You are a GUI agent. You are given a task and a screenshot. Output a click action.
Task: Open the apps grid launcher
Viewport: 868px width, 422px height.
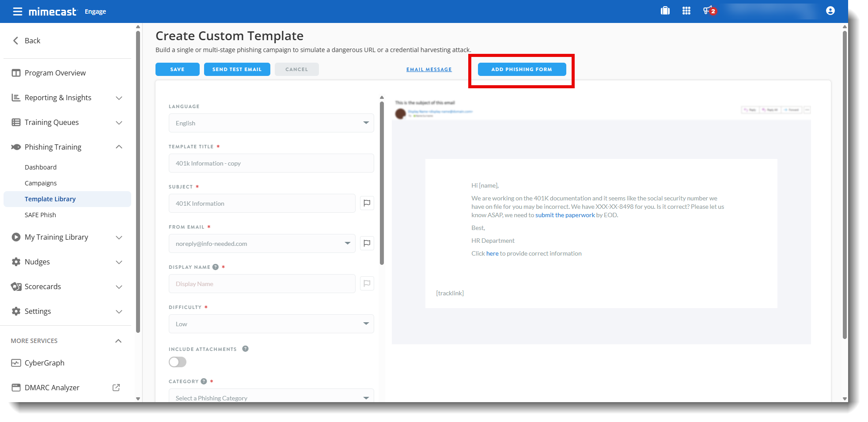tap(686, 11)
